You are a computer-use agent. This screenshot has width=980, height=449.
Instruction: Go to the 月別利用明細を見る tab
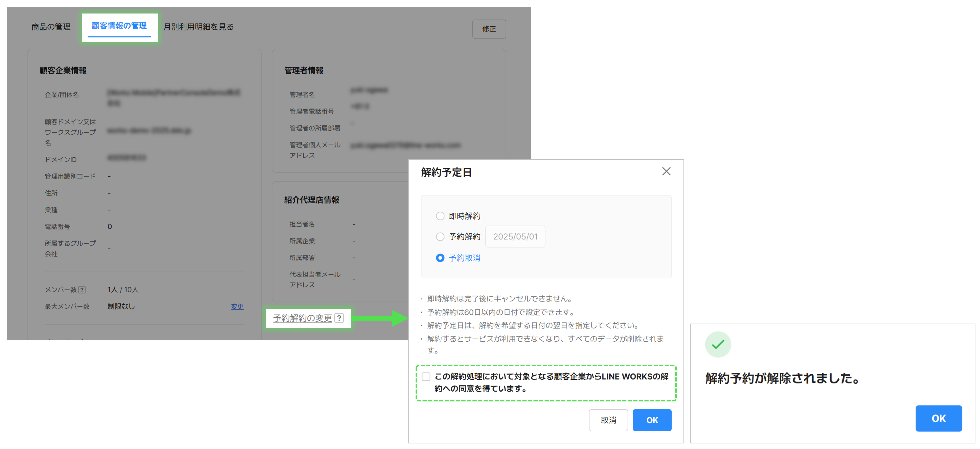199,27
